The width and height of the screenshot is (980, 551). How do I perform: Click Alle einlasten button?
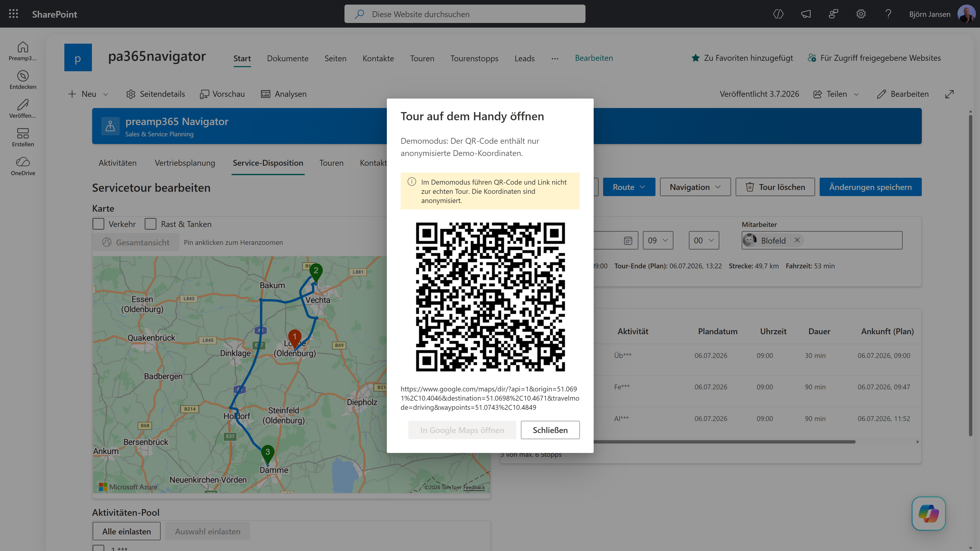tap(127, 531)
